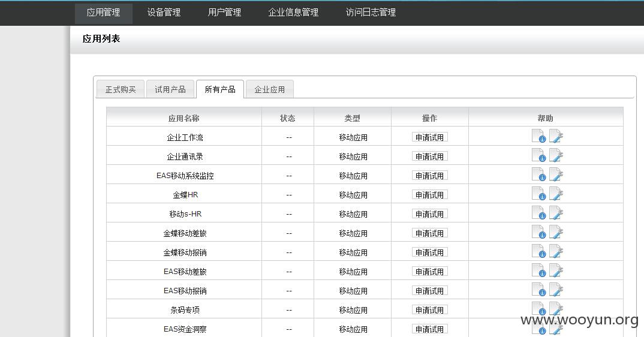Apply for trial of EAS移动系统监控

[429, 176]
